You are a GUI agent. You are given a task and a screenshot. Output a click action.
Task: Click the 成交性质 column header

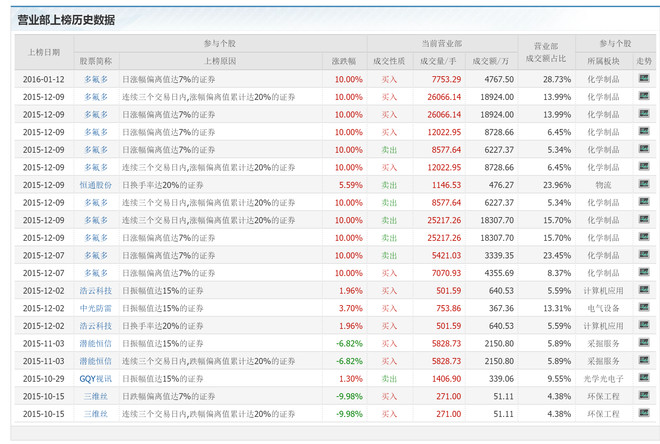389,61
